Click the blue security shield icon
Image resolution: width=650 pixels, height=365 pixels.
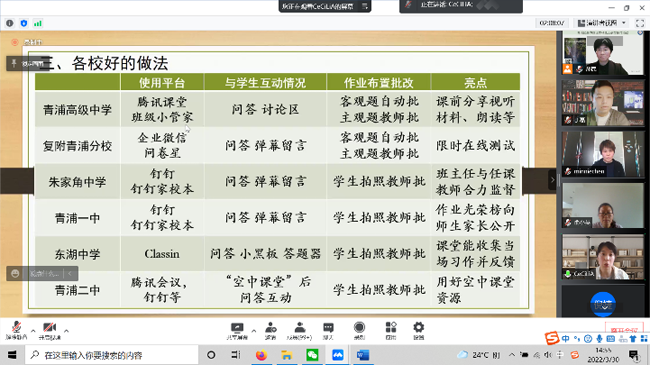[x=24, y=23]
